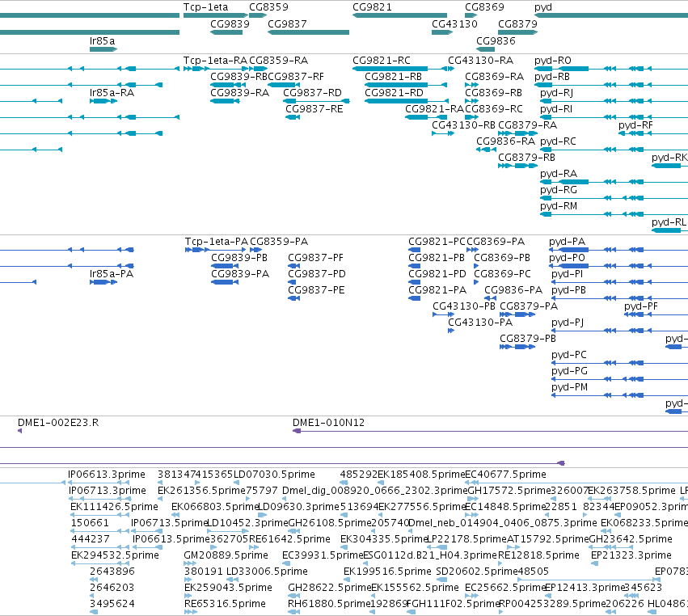The image size is (688, 616).
Task: Open transcript CG9837-RF
Action: 296,77
